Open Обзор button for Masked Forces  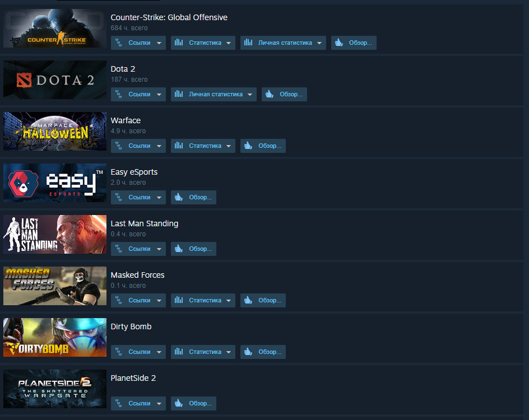coord(263,300)
